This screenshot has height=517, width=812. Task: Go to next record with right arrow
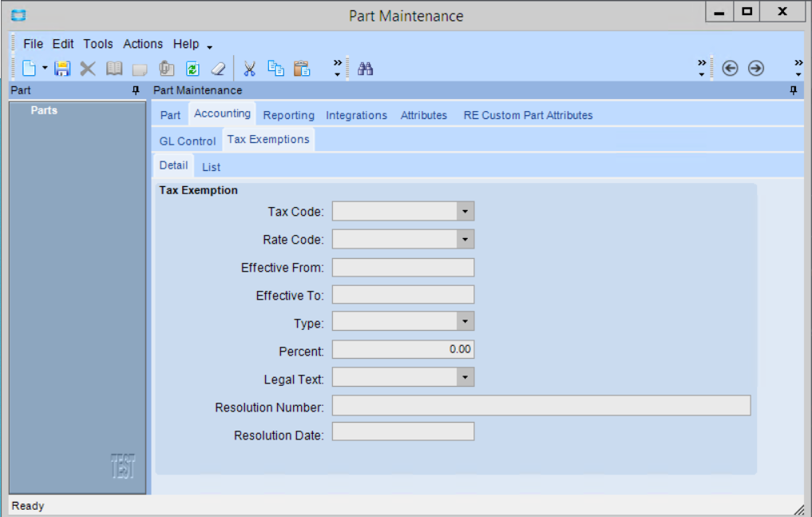755,68
